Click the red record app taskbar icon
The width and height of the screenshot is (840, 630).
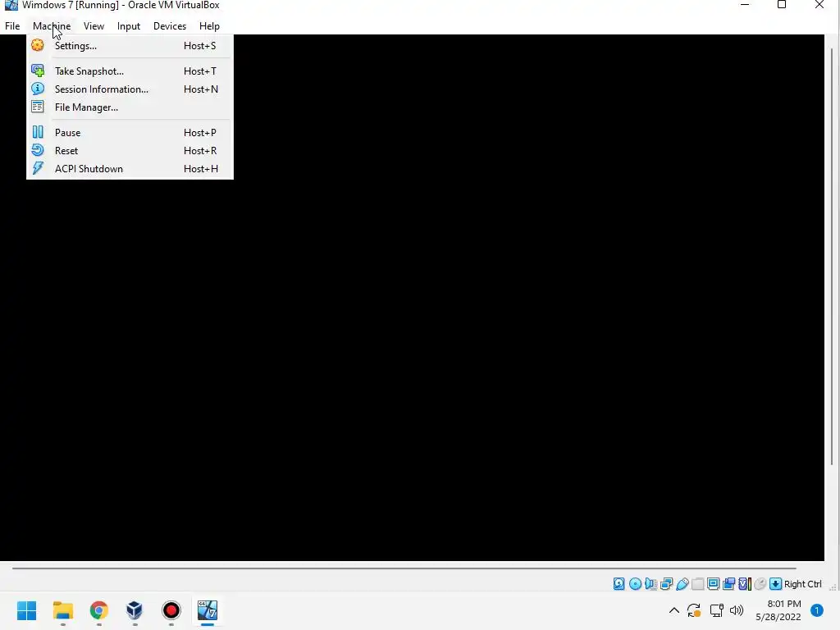coord(171,610)
